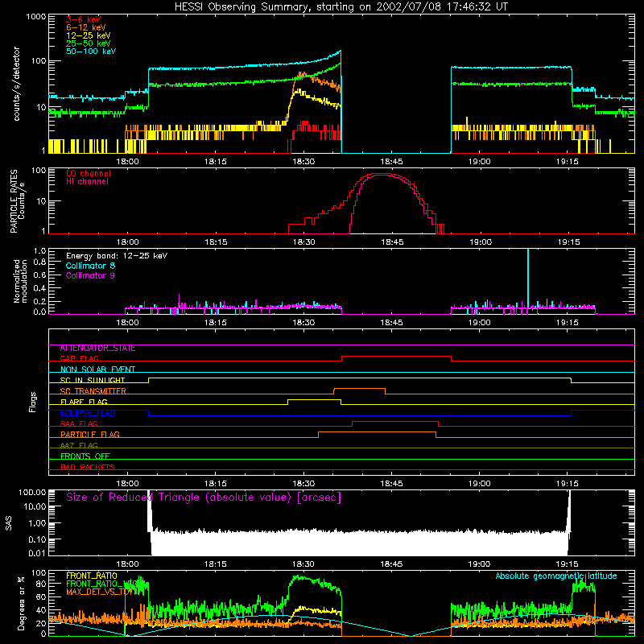644x644 pixels.
Task: Click the 'SAS' axis label
Action: 8,523
